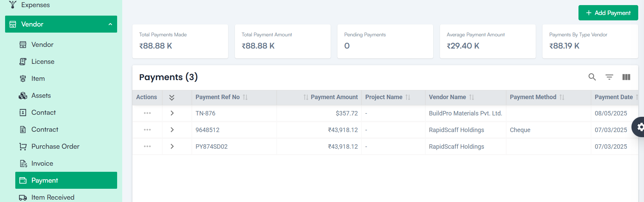Go to Item page

point(66,78)
